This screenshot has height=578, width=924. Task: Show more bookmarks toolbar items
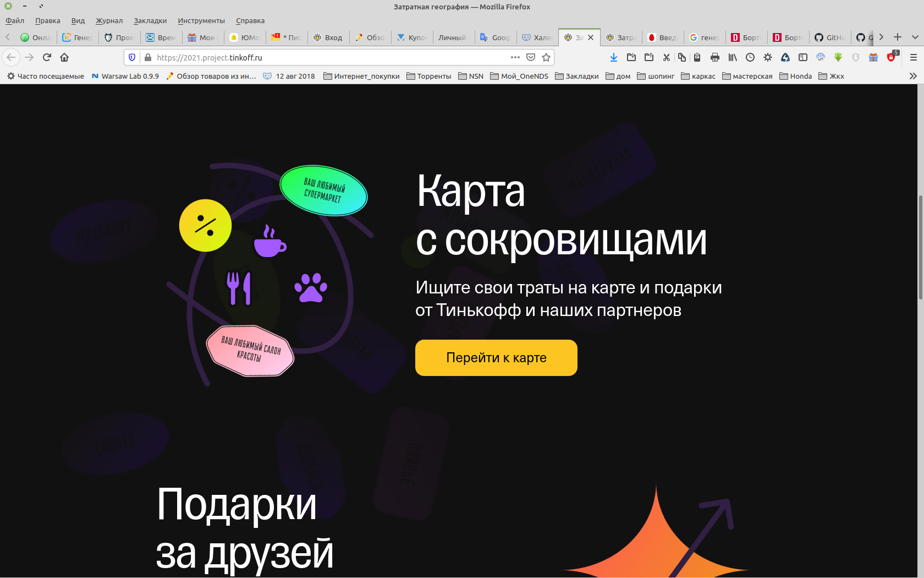[x=913, y=76]
